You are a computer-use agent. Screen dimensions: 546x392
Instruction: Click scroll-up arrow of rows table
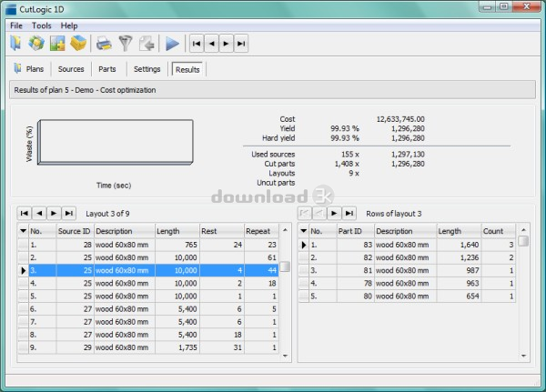[523, 230]
